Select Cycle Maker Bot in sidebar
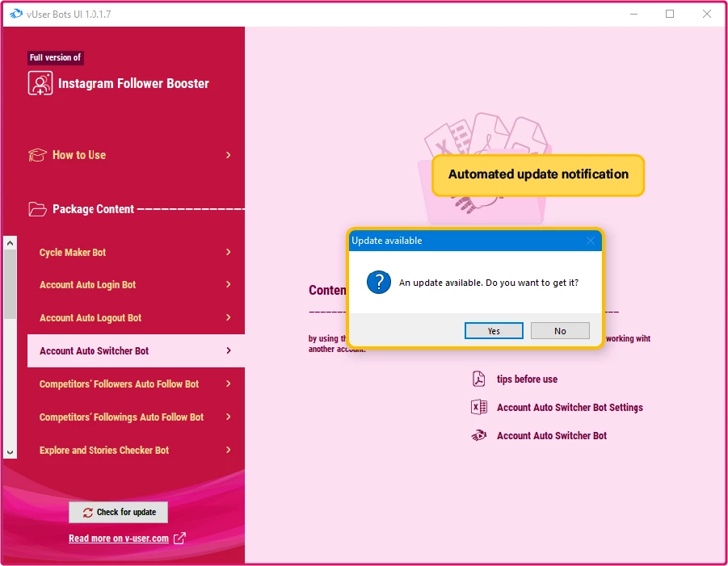Screen dimensions: 728x566 (x=136, y=252)
